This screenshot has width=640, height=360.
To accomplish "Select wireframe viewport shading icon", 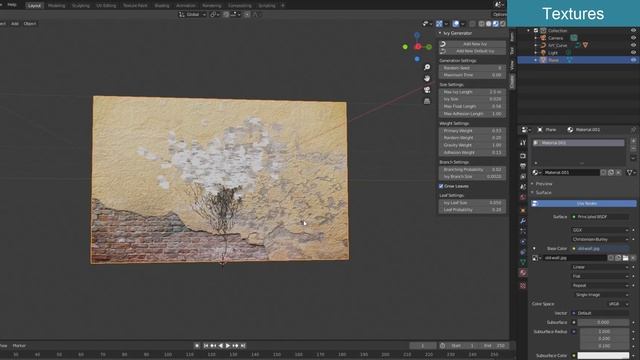I will [x=482, y=24].
